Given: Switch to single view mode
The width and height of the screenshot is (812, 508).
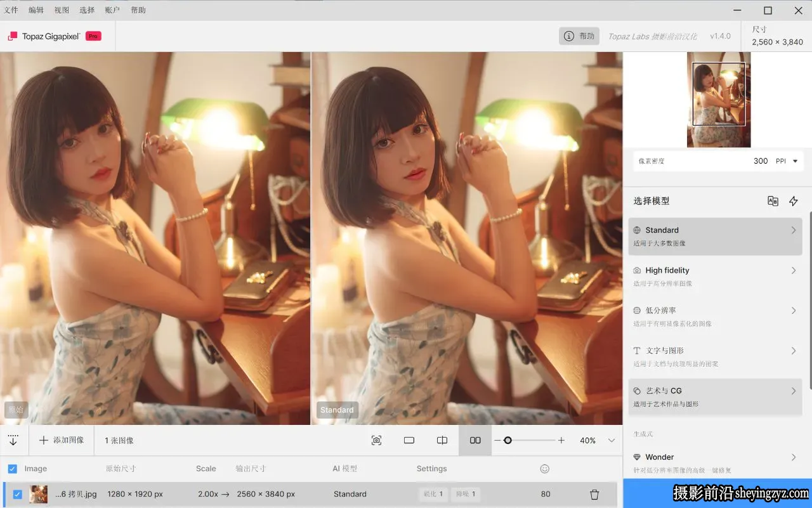Looking at the screenshot, I should click(409, 440).
